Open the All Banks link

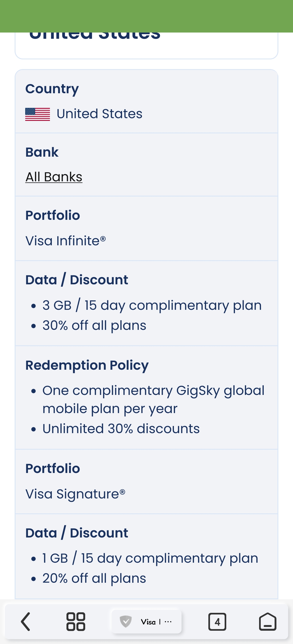click(54, 177)
